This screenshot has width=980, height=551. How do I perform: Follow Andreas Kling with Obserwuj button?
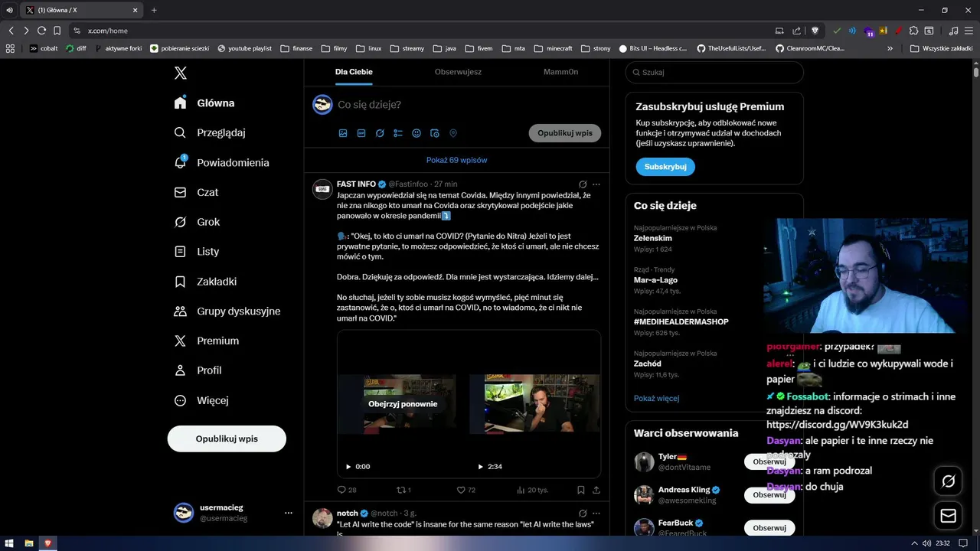pyautogui.click(x=769, y=495)
